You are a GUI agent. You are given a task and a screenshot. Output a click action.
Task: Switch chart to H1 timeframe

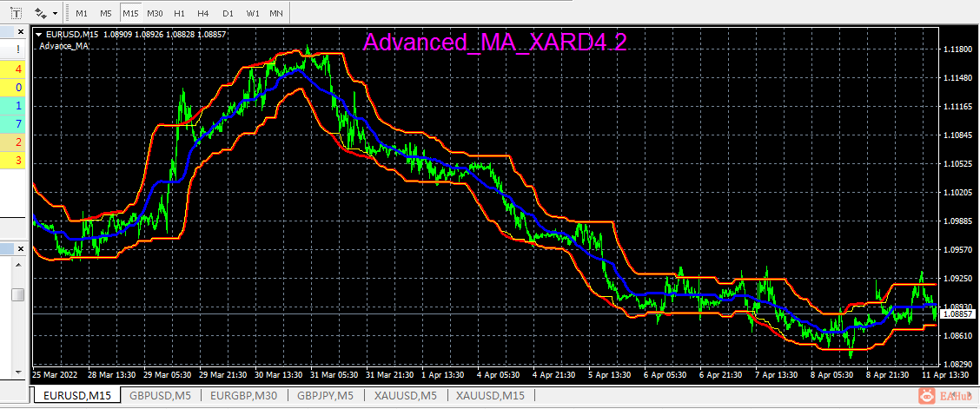pyautogui.click(x=179, y=13)
